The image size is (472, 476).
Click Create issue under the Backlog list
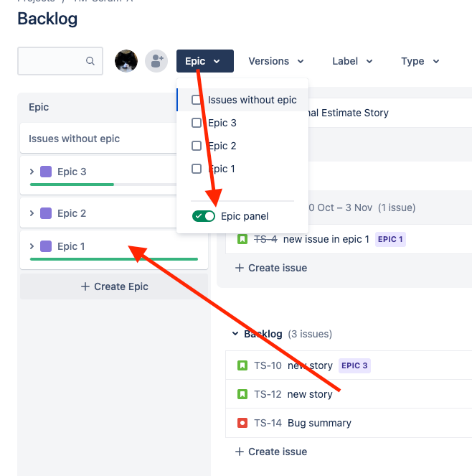271,452
